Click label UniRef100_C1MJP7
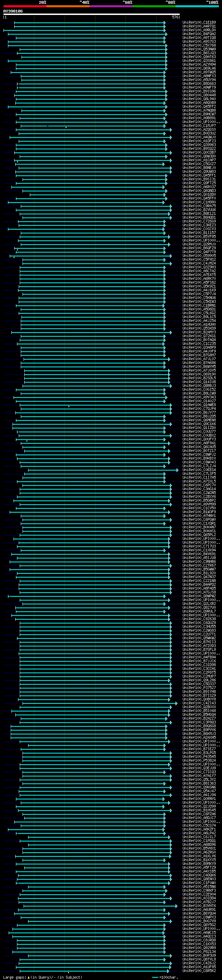Viewport: 222px width, 980px height. tap(199, 125)
